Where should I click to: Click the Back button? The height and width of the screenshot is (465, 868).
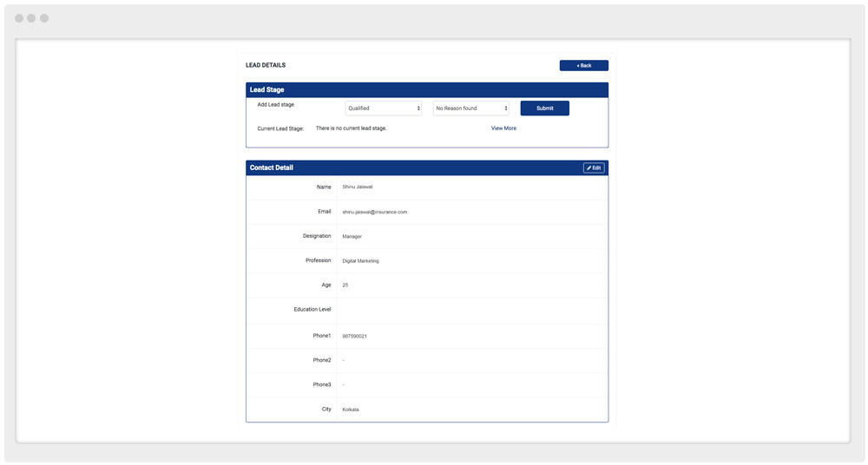[x=583, y=65]
